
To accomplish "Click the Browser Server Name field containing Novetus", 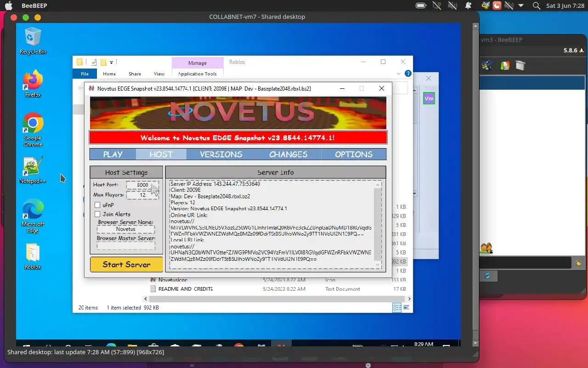I will pyautogui.click(x=126, y=229).
